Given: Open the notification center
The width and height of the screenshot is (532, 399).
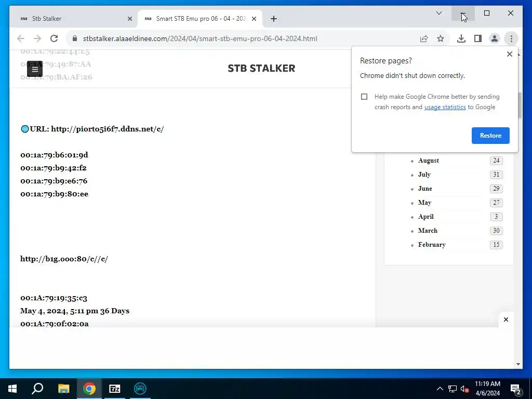Looking at the screenshot, I should pyautogui.click(x=516, y=389).
